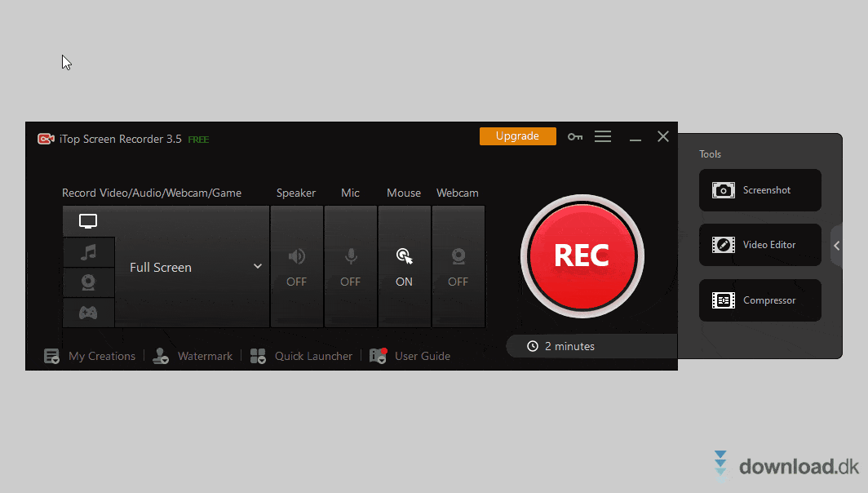Viewport: 868px width, 493px height.
Task: Switch to webcam recording mode icon
Action: [x=88, y=283]
